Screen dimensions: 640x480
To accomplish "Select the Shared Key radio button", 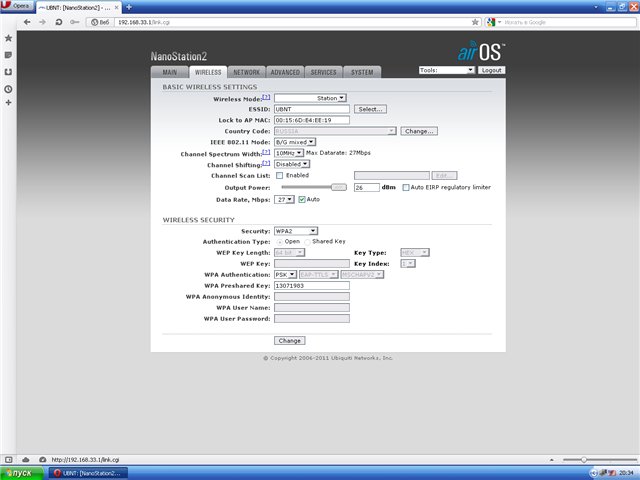I will click(307, 242).
